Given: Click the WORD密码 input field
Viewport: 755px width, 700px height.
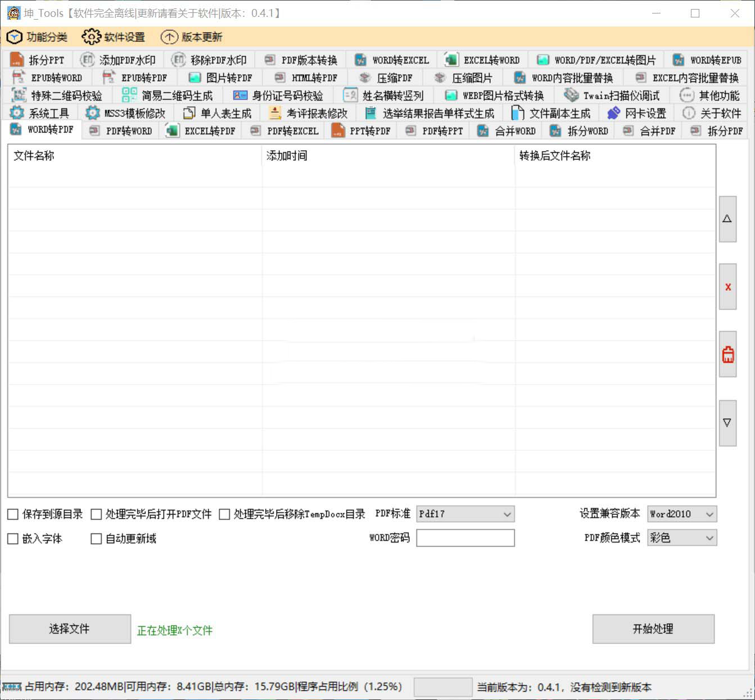Looking at the screenshot, I should [465, 538].
